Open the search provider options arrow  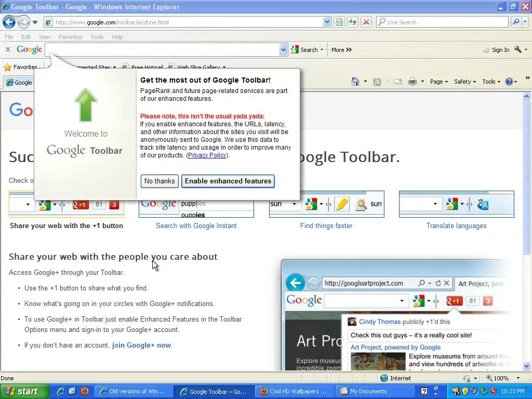525,22
